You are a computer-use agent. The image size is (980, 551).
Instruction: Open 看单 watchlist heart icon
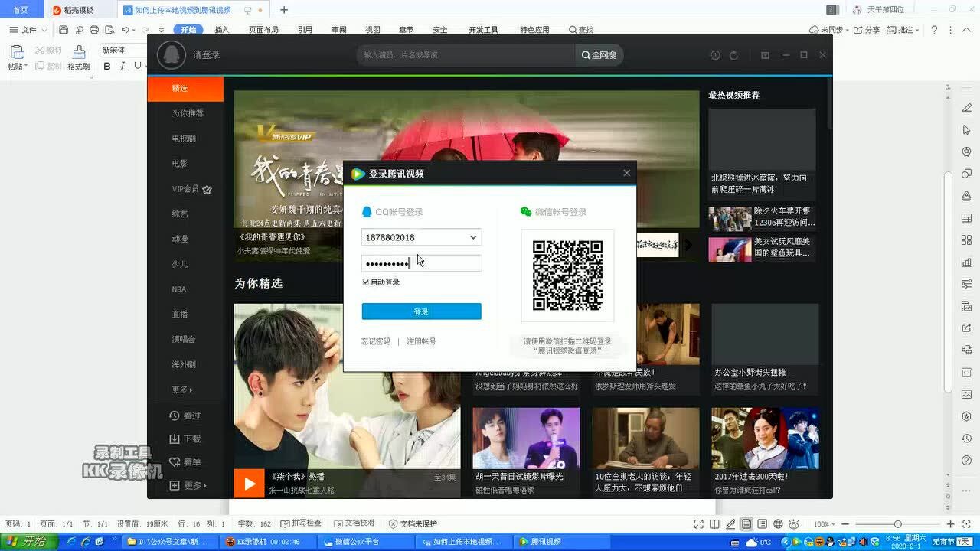[185, 462]
